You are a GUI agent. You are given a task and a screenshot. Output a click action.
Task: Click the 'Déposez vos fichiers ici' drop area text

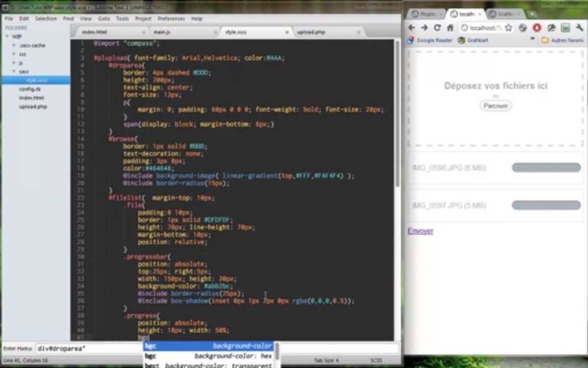point(496,86)
